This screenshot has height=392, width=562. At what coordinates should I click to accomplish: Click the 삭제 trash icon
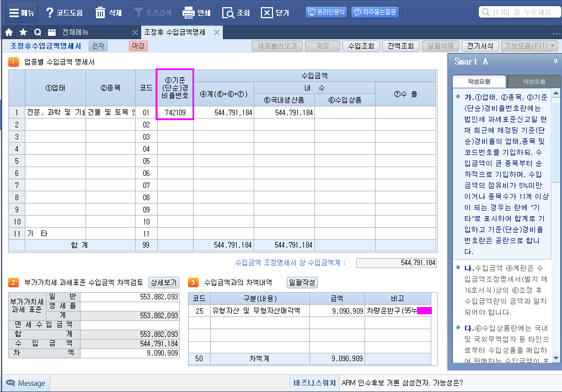coord(109,13)
